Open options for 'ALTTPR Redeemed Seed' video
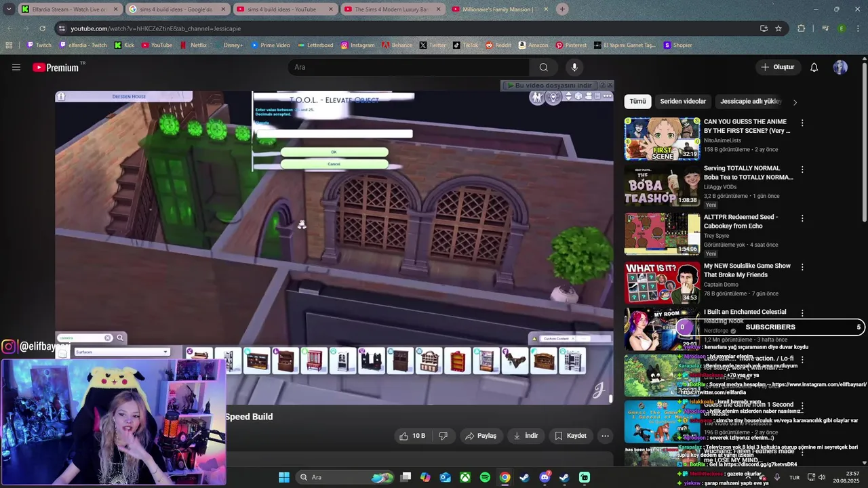Screen dimensions: 868x488 (802, 218)
